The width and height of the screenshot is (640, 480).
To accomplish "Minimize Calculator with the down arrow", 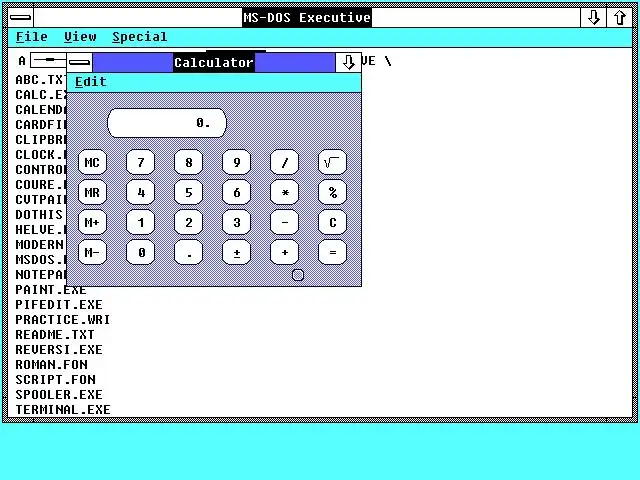I will point(348,62).
